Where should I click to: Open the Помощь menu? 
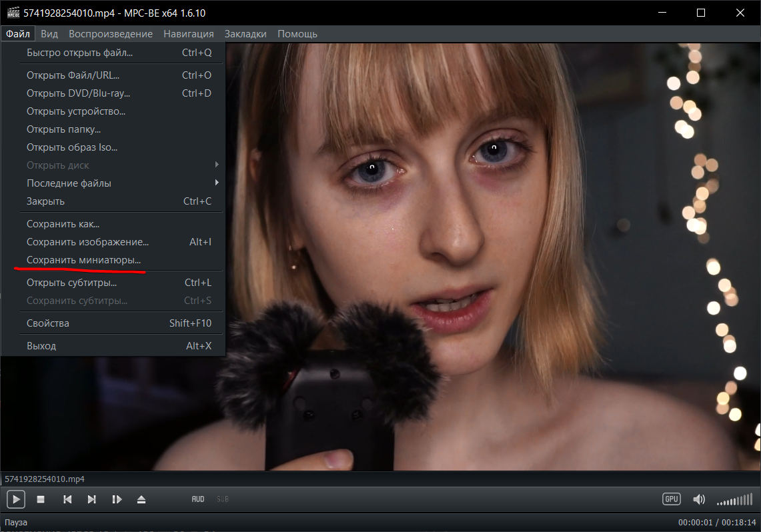(x=297, y=34)
